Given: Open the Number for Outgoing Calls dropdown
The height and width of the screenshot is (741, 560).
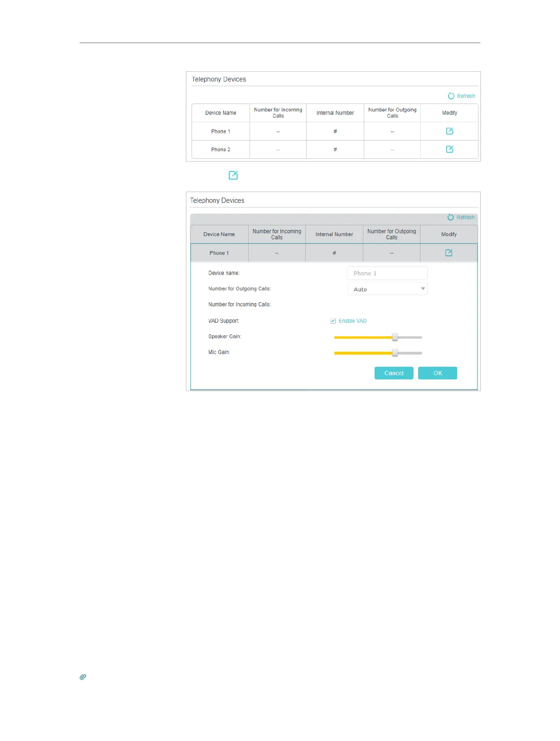Looking at the screenshot, I should (x=387, y=289).
